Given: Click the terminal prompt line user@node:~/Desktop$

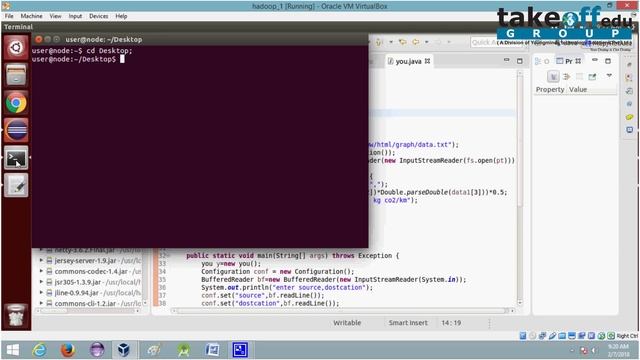Looking at the screenshot, I should pos(73,59).
